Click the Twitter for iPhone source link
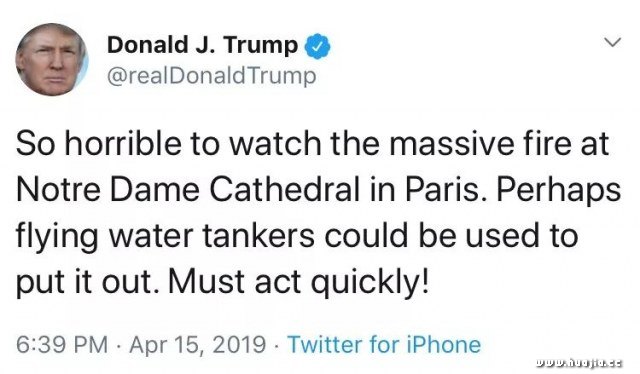The height and width of the screenshot is (374, 640). (x=384, y=344)
